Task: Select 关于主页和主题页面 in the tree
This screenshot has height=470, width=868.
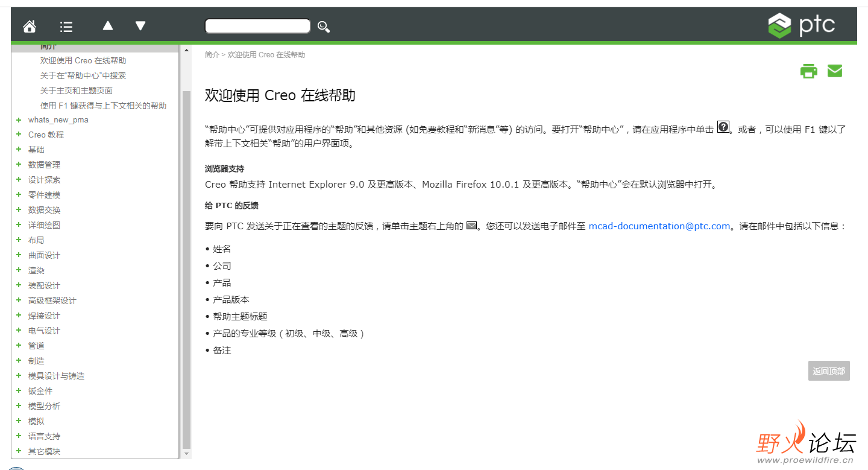Action: pos(77,91)
